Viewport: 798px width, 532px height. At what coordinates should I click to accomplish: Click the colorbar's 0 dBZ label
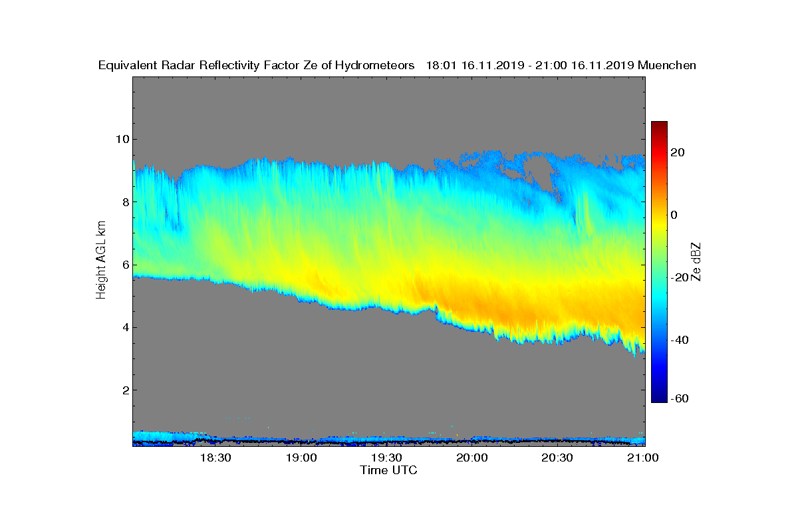point(674,215)
